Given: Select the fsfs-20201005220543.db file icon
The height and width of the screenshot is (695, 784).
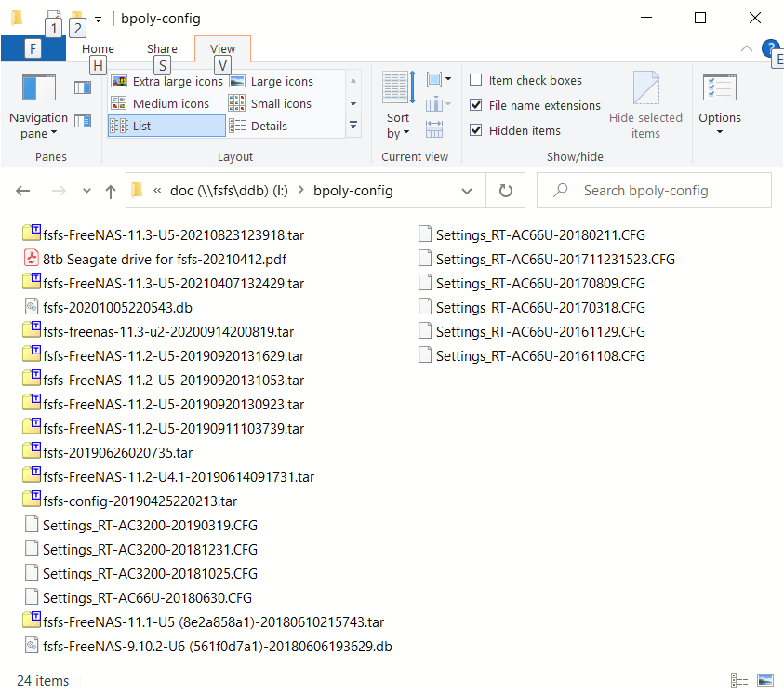Looking at the screenshot, I should [x=32, y=307].
